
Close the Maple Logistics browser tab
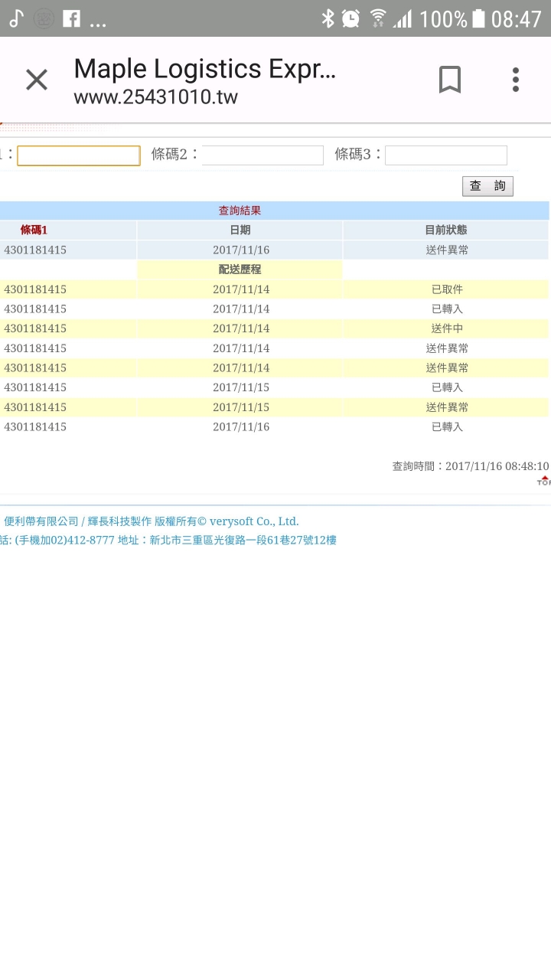(x=37, y=80)
